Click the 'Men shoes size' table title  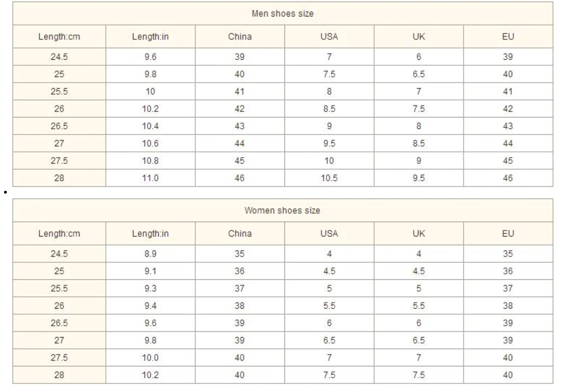(282, 14)
